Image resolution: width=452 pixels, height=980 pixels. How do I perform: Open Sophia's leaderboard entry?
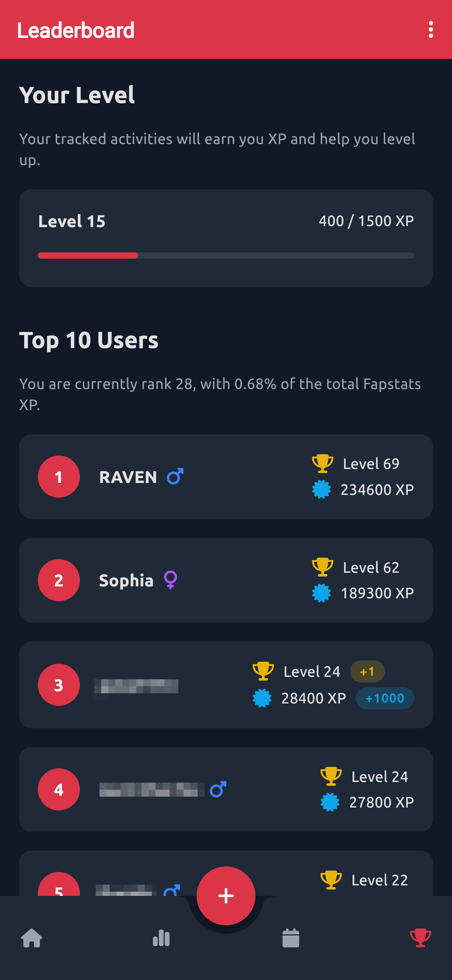(x=126, y=580)
